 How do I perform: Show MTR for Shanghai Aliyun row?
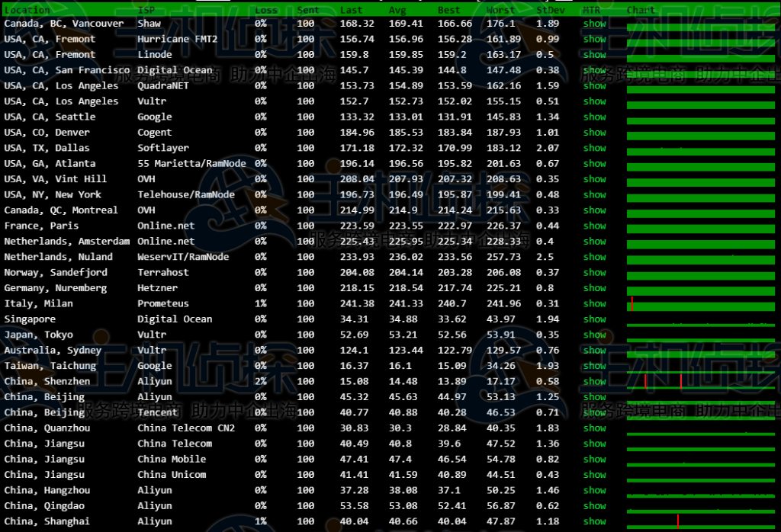(x=595, y=521)
